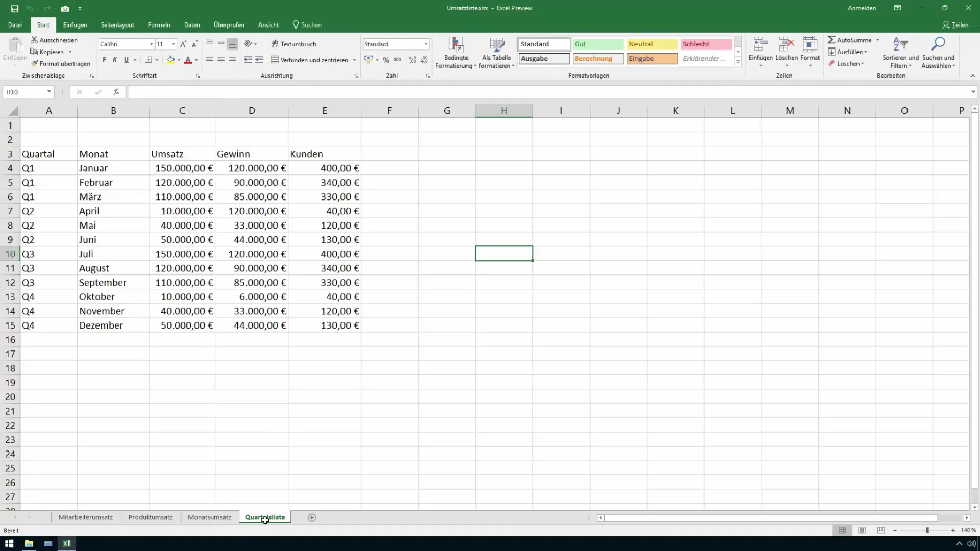Click in the formula bar input
Image resolution: width=980 pixels, height=551 pixels.
pos(549,92)
